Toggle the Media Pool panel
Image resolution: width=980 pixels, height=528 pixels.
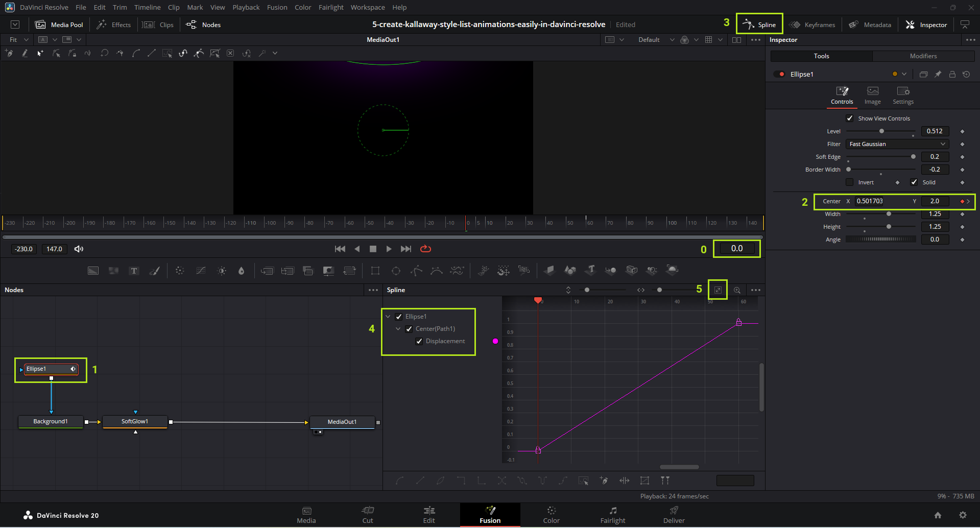point(59,25)
